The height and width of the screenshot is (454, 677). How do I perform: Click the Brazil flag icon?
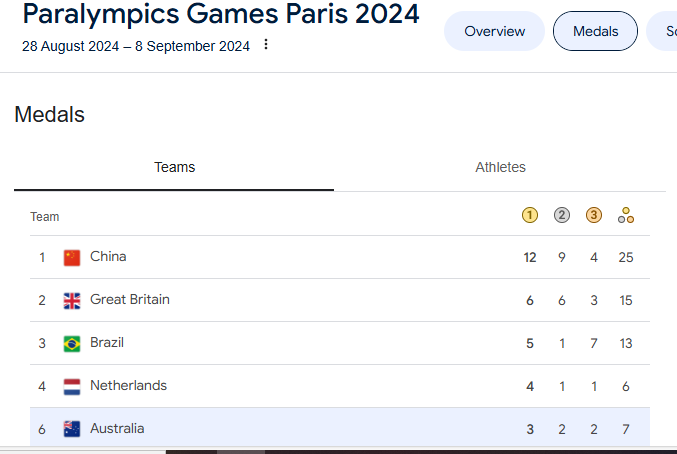(x=72, y=344)
